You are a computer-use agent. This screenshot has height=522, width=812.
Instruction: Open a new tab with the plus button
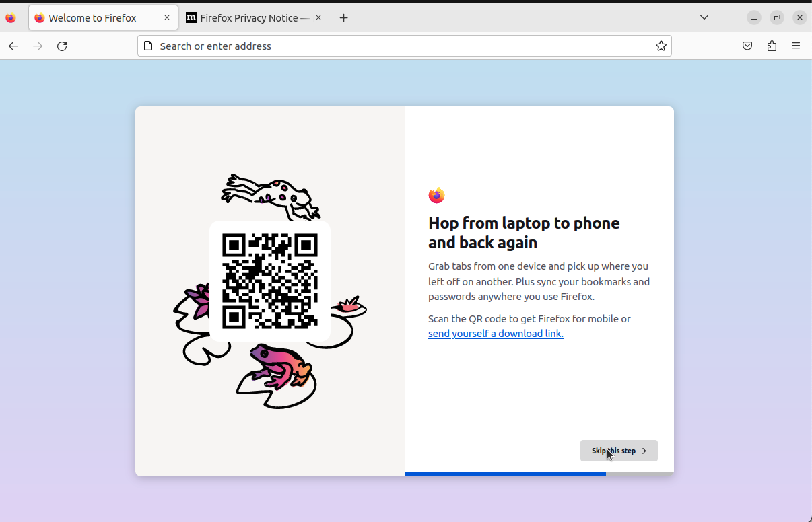(343, 18)
